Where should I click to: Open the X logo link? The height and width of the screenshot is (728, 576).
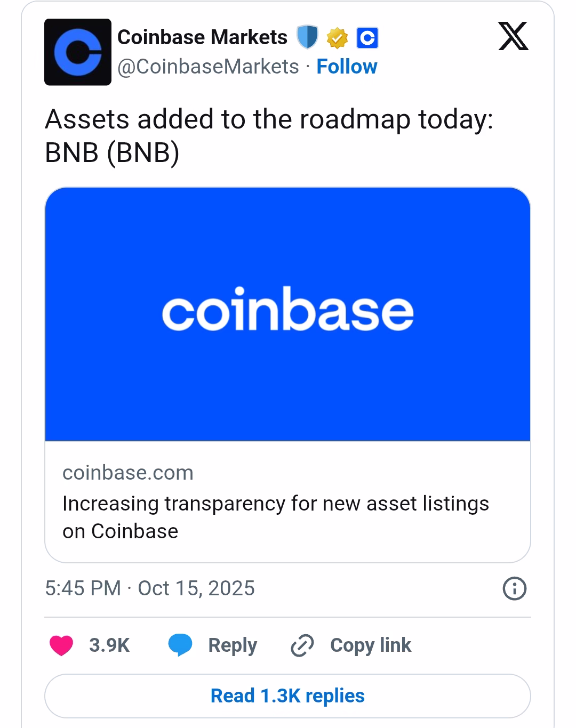click(x=513, y=36)
